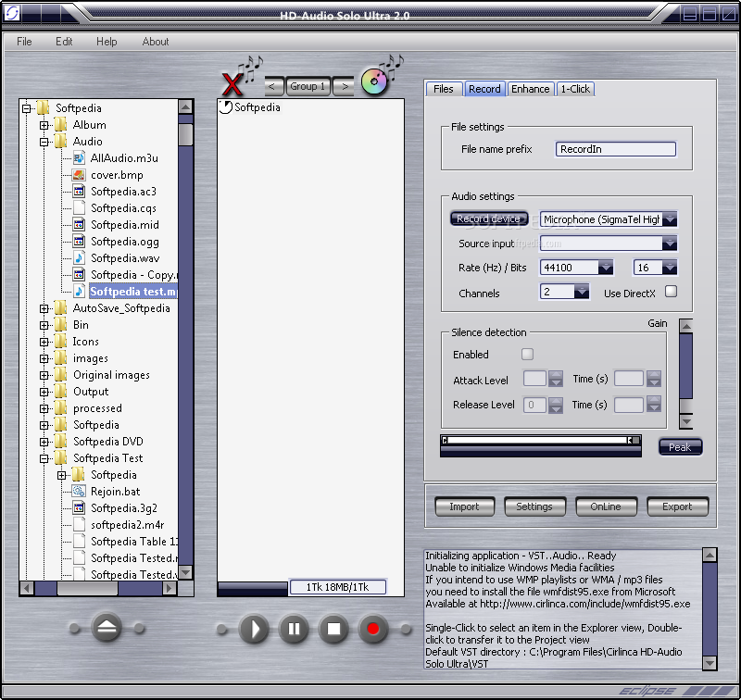741x700 pixels.
Task: Switch to the Enhance tab
Action: coord(530,89)
